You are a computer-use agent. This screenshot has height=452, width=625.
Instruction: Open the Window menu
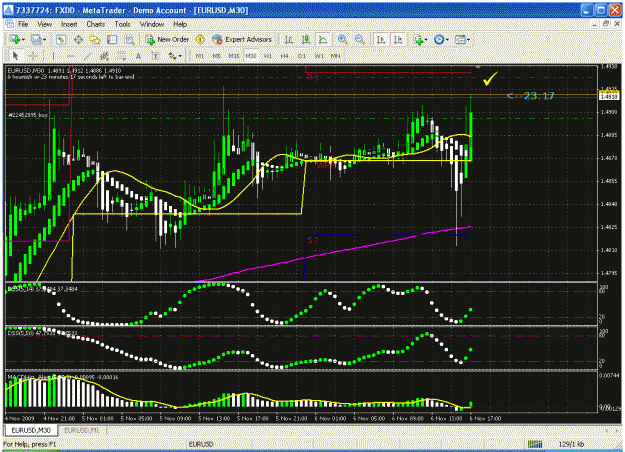[152, 24]
